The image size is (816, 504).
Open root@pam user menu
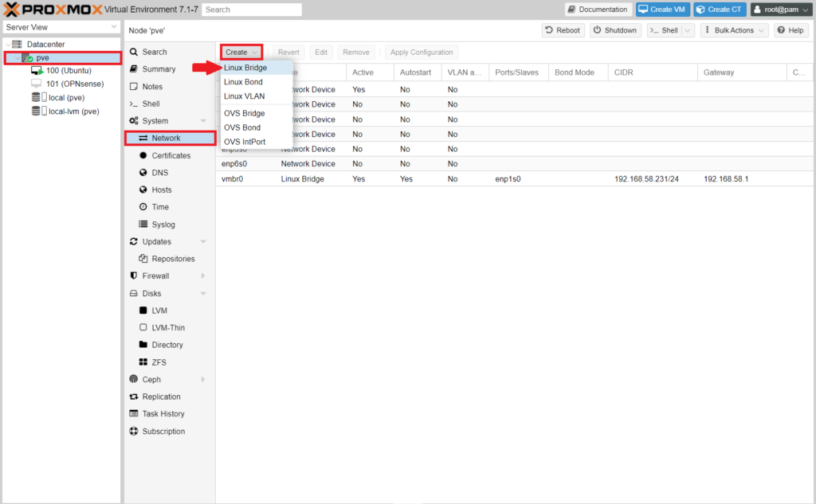pyautogui.click(x=781, y=10)
